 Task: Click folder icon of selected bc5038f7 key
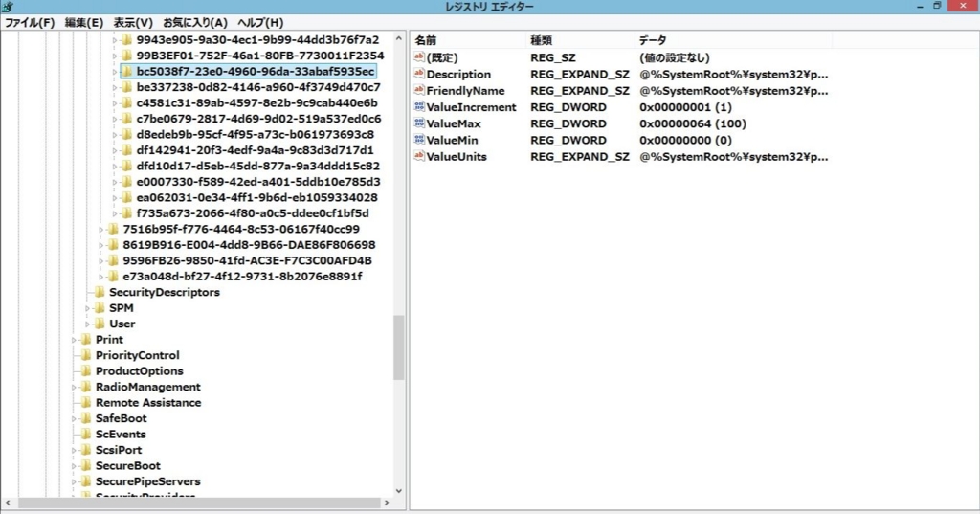pyautogui.click(x=127, y=71)
